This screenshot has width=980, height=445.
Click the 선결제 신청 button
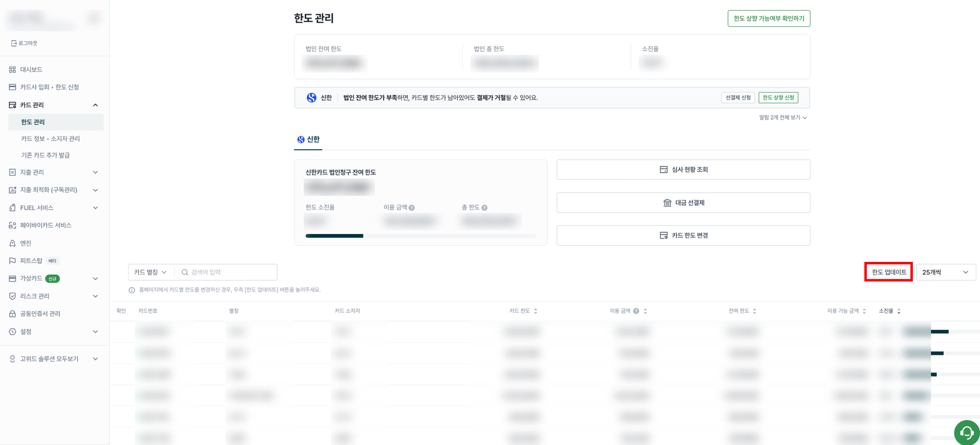738,97
